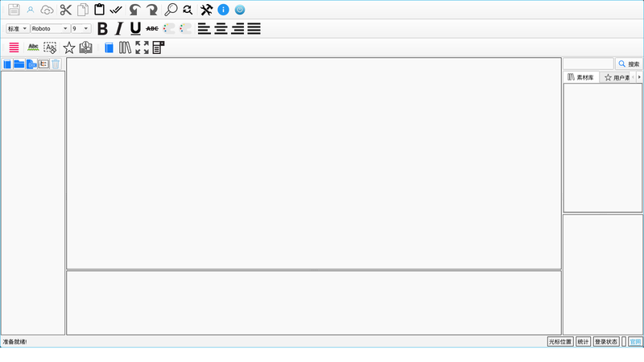This screenshot has width=644, height=362.
Task: Open the wrench and hammer settings icon
Action: [x=206, y=10]
